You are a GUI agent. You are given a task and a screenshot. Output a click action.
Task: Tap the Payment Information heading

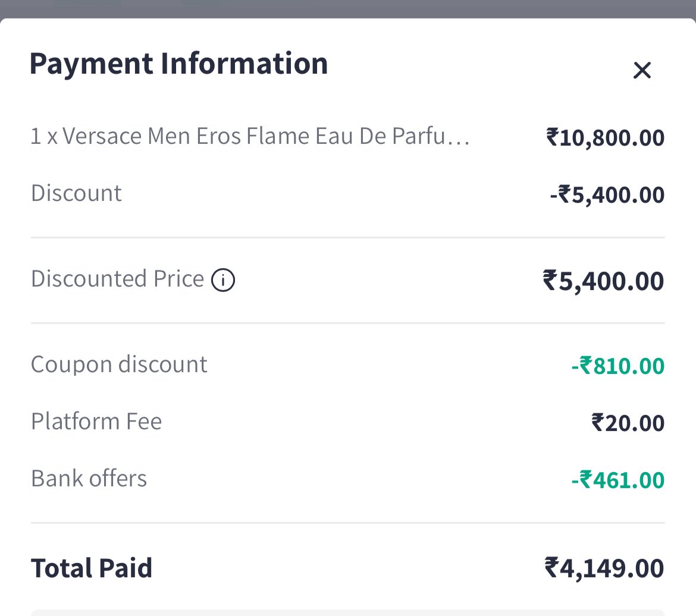pyautogui.click(x=178, y=64)
